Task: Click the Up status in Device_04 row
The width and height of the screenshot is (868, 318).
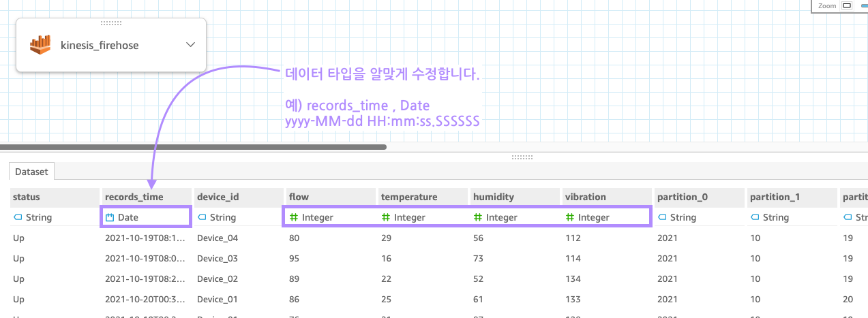Action: click(18, 238)
